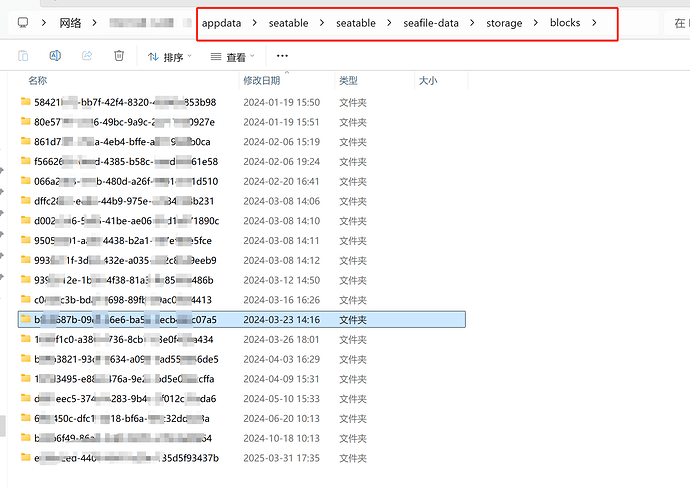
Task: Expand chevron after seafile-data breadcrumb
Action: point(472,23)
